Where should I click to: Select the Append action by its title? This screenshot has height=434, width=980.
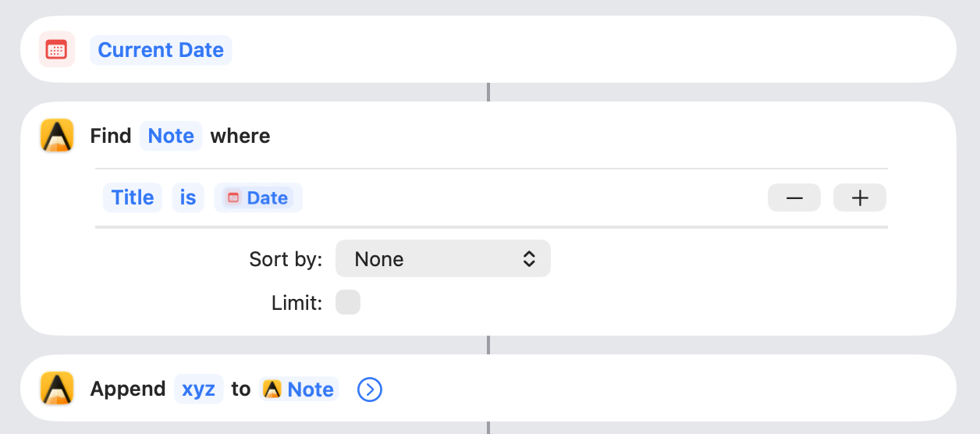(128, 389)
